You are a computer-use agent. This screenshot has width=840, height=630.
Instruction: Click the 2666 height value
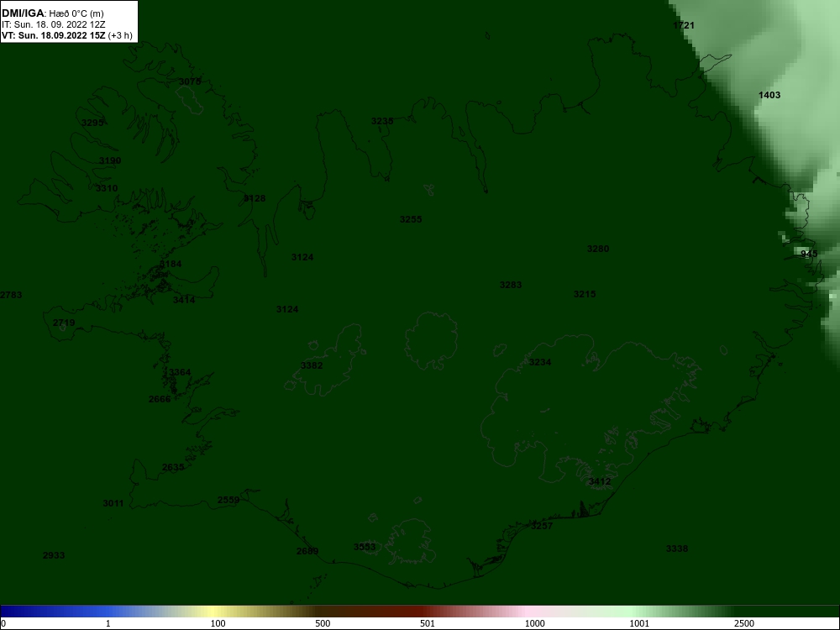tap(160, 399)
